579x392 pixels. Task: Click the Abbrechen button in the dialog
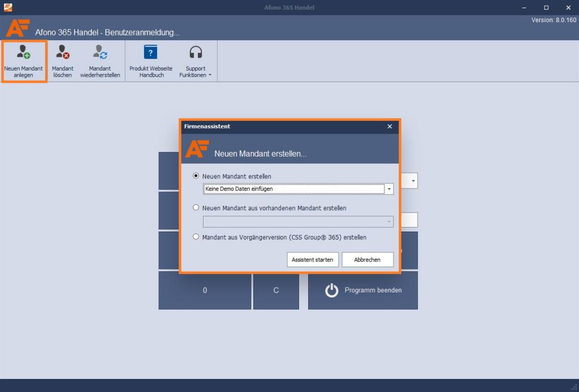click(368, 260)
